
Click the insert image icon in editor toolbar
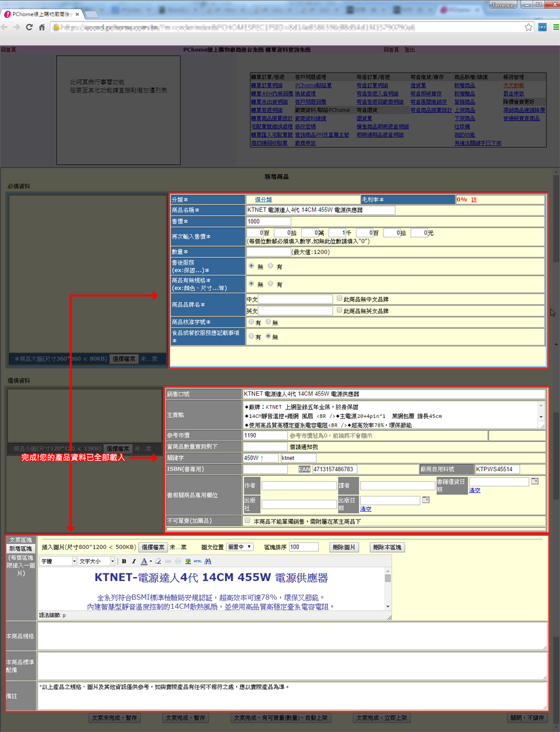(188, 561)
